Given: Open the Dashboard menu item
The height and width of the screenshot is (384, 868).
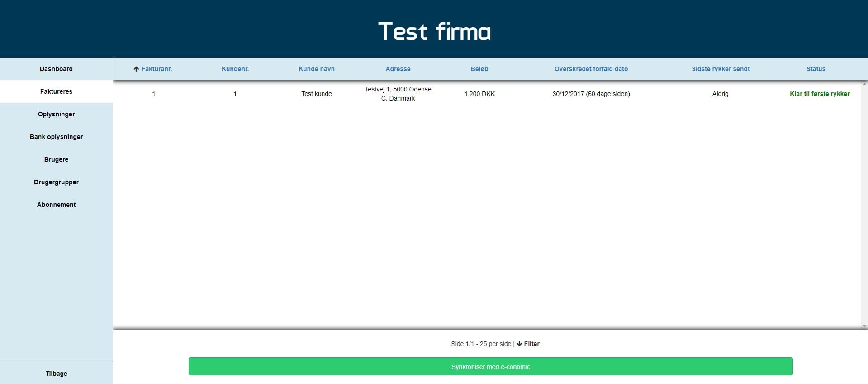Looking at the screenshot, I should pos(56,69).
